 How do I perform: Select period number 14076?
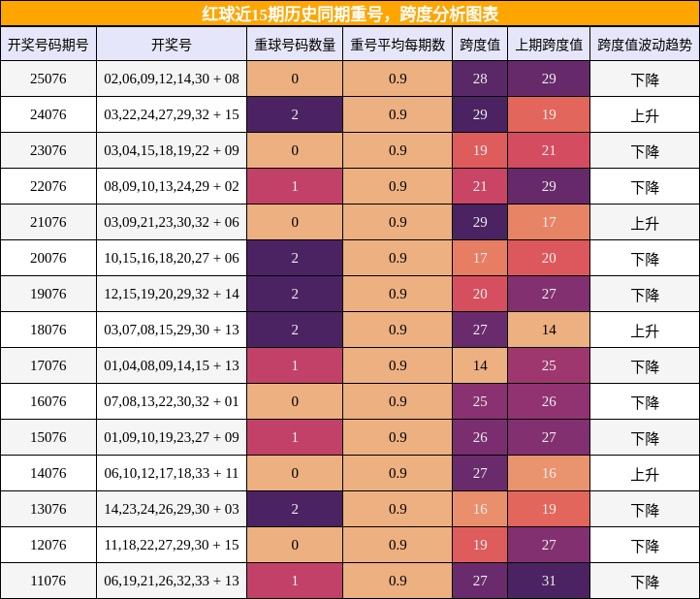click(48, 473)
